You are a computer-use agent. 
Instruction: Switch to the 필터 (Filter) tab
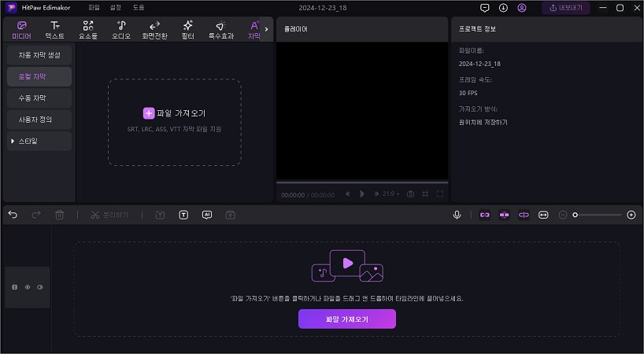coord(187,30)
